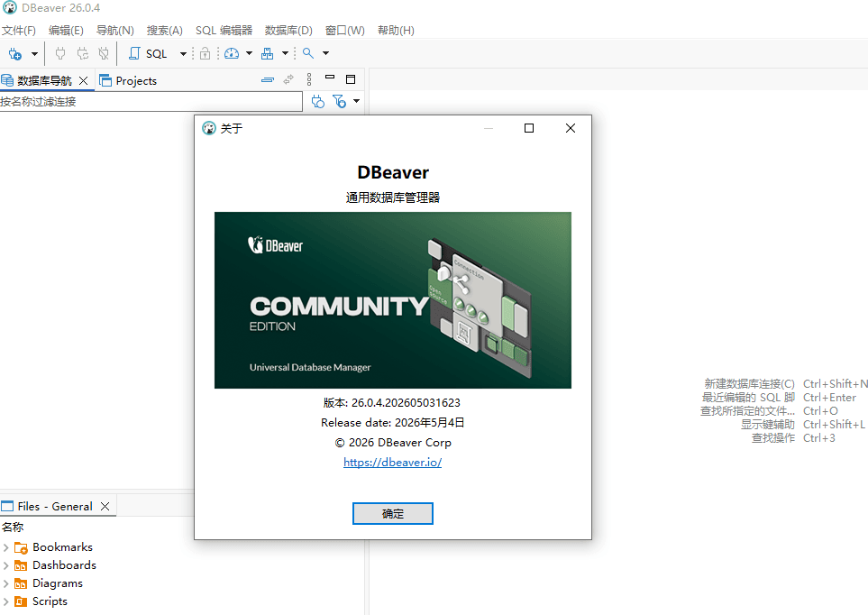The image size is (868, 615).
Task: Click the 查找所指定的文件... hint
Action: [x=747, y=411]
